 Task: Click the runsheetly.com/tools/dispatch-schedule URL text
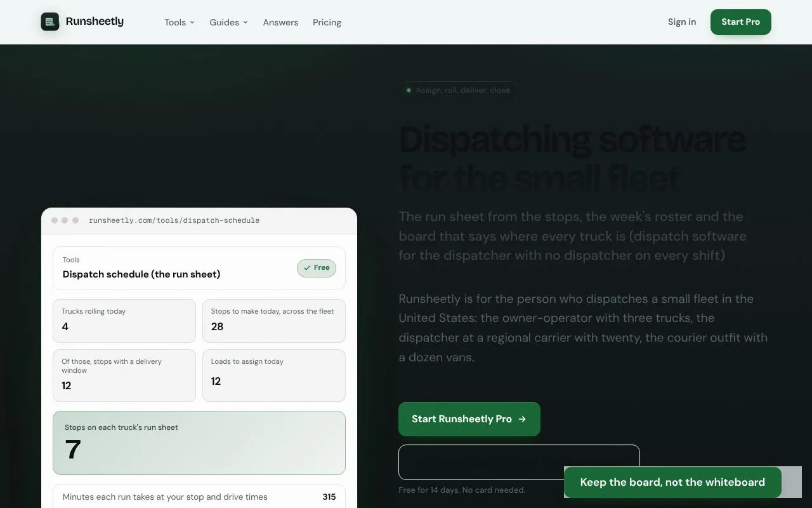click(174, 220)
